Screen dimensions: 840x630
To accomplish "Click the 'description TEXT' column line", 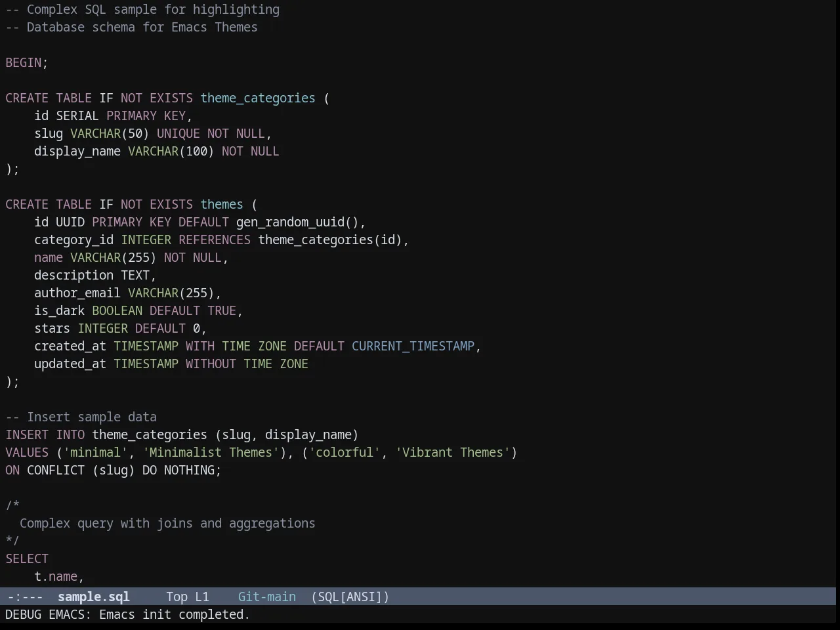I will pyautogui.click(x=95, y=276).
